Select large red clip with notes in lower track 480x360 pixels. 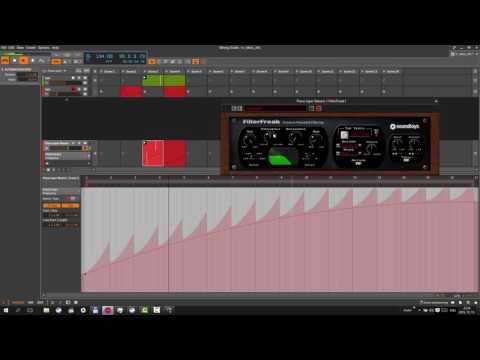coord(153,154)
